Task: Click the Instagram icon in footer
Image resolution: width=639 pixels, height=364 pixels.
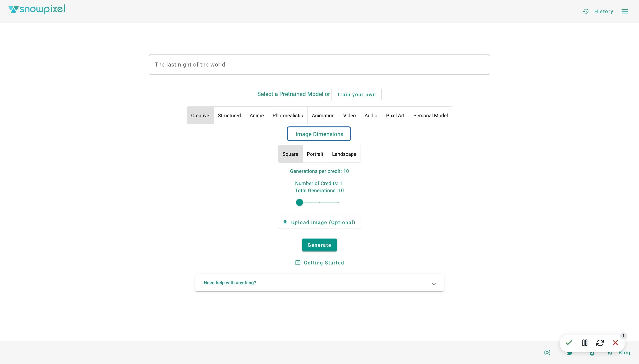Action: [x=547, y=352]
